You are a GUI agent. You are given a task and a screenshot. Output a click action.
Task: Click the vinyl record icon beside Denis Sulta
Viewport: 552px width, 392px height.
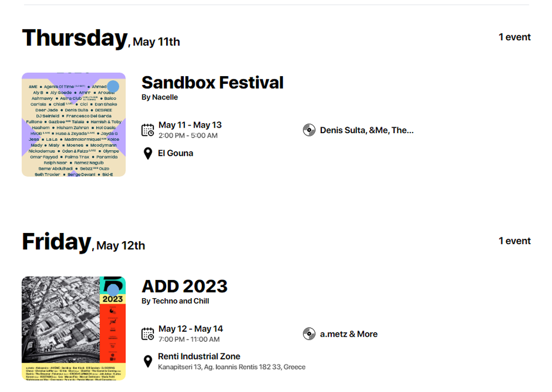click(x=309, y=130)
